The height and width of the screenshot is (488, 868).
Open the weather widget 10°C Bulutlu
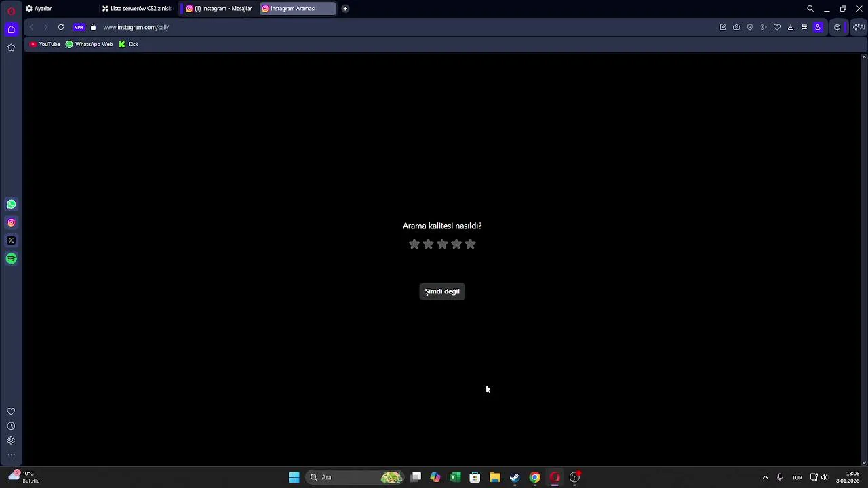point(23,477)
